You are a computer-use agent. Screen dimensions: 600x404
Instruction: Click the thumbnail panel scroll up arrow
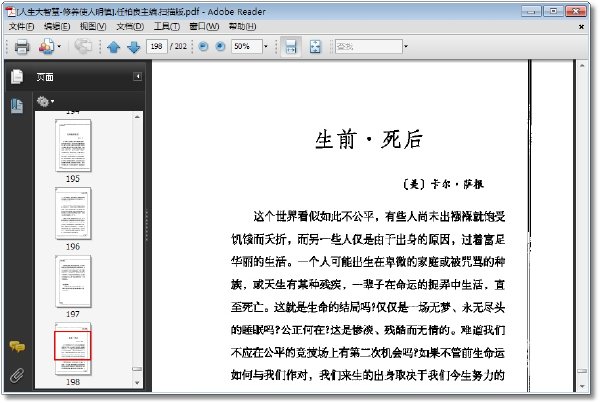(x=137, y=117)
